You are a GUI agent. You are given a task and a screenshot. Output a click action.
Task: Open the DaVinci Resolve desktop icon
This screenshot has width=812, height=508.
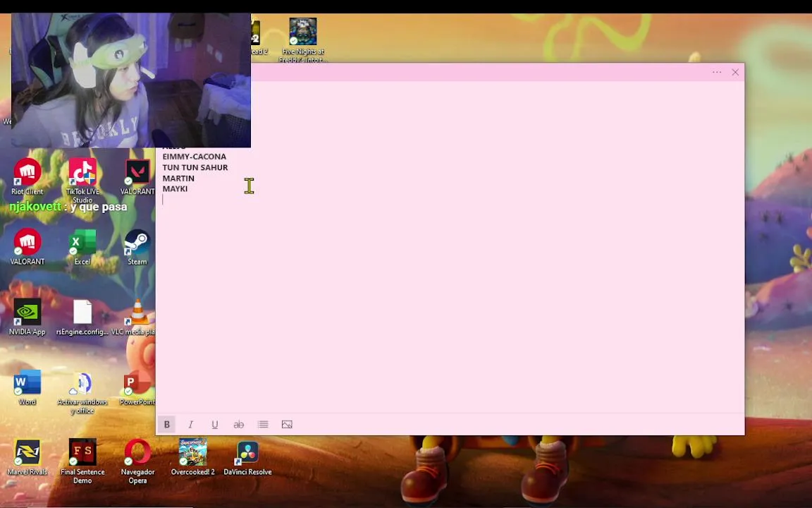(x=247, y=457)
